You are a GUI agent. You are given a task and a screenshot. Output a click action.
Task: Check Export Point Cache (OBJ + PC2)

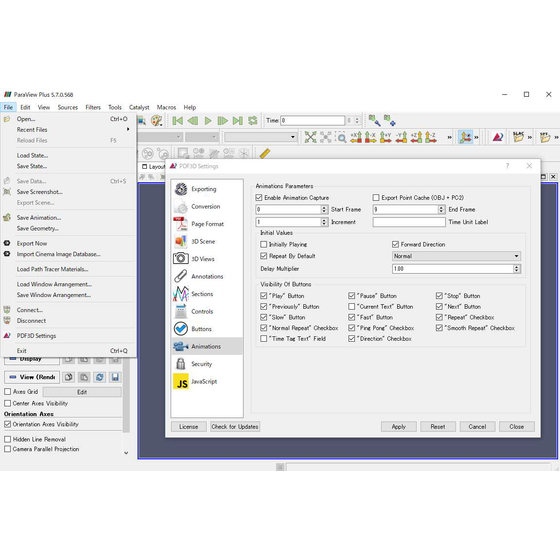(x=376, y=198)
